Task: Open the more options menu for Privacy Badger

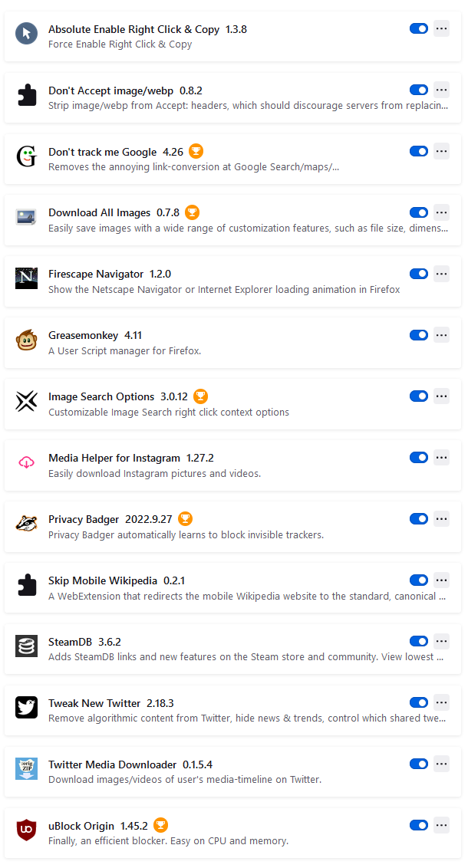Action: [441, 518]
